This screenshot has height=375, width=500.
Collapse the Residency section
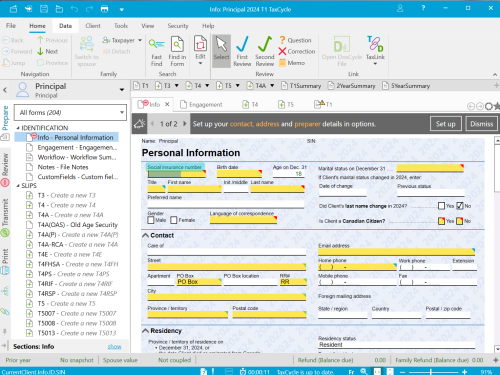point(146,331)
